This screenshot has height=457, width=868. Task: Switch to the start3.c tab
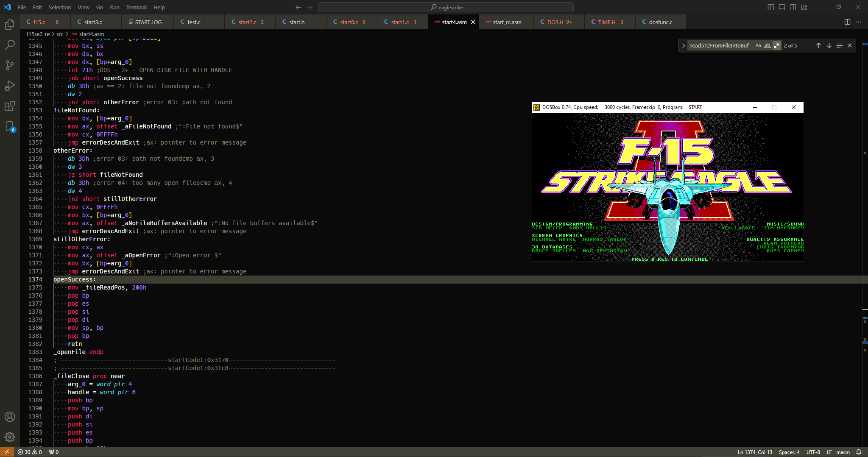(x=97, y=22)
